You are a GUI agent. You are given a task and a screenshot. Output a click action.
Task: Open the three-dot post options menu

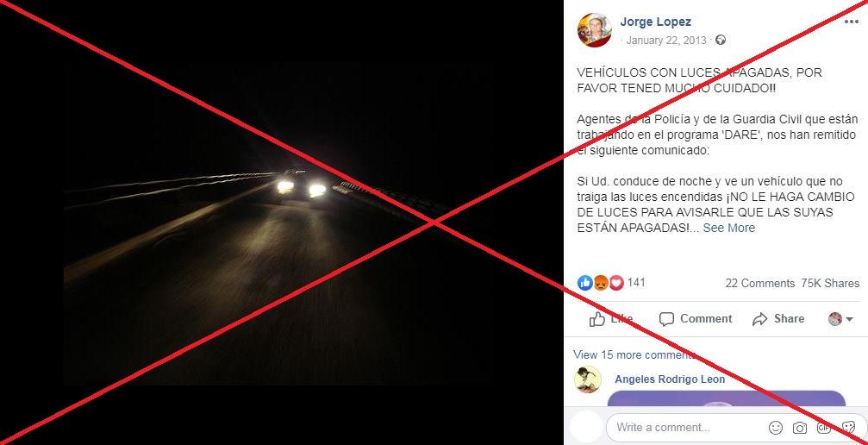pyautogui.click(x=852, y=22)
